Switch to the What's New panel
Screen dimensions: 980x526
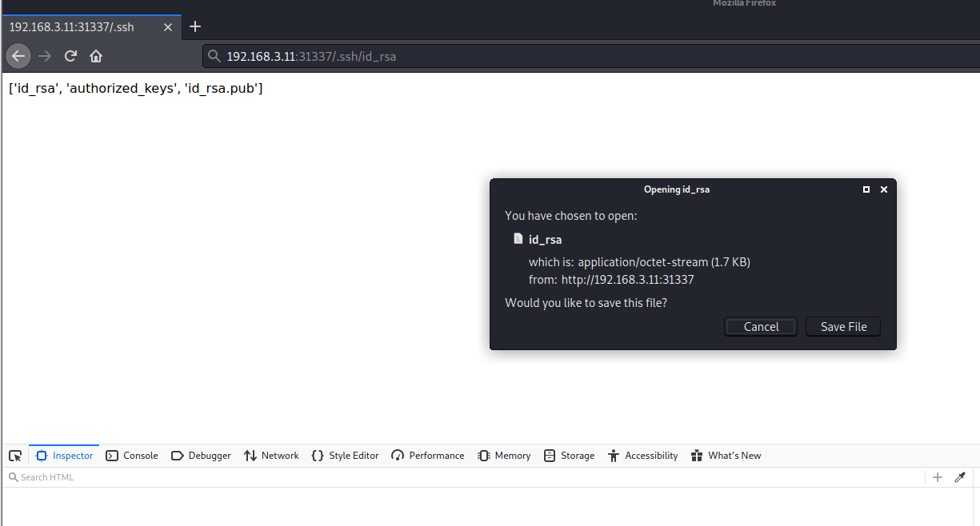pos(726,455)
